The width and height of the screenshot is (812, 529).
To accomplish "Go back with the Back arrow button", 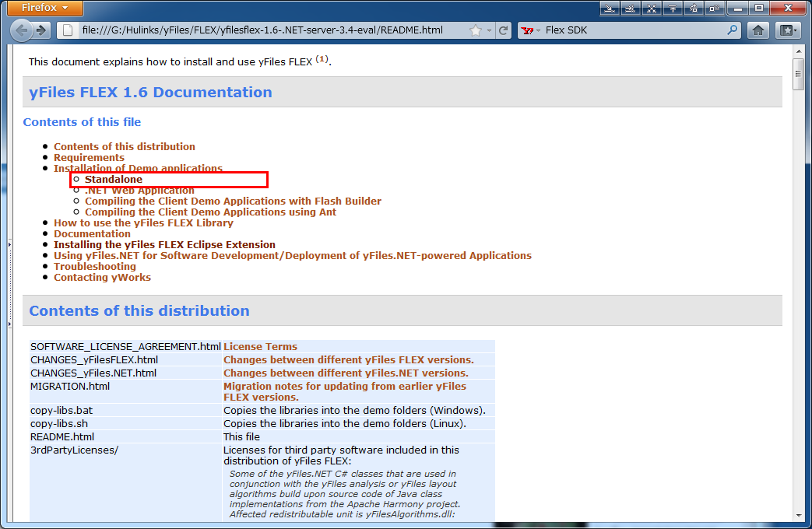I will pyautogui.click(x=22, y=30).
